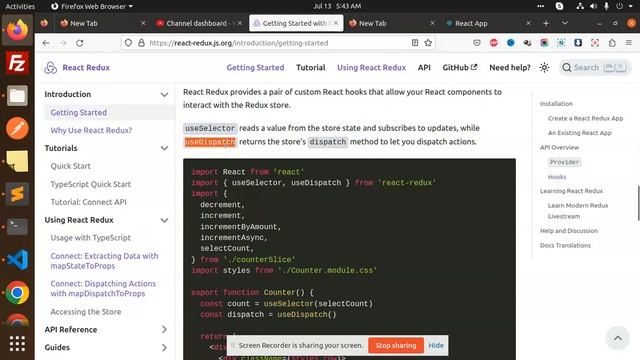This screenshot has width=640, height=360.
Task: Open Terminal from the dock
Action: click(x=17, y=227)
